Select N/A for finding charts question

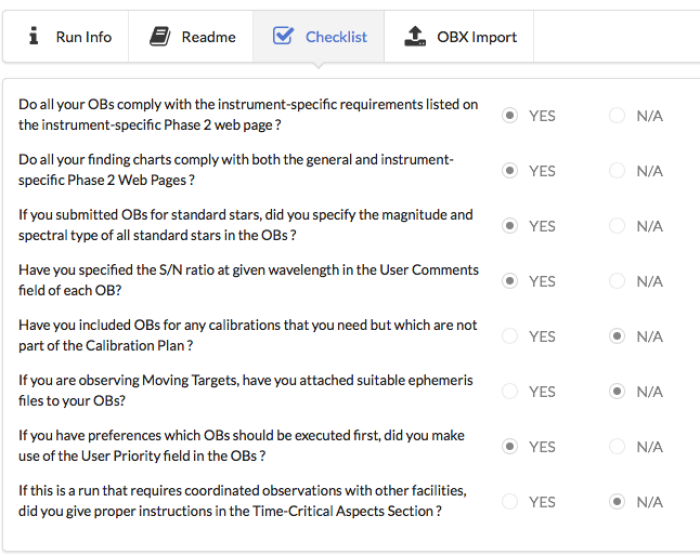pyautogui.click(x=617, y=171)
